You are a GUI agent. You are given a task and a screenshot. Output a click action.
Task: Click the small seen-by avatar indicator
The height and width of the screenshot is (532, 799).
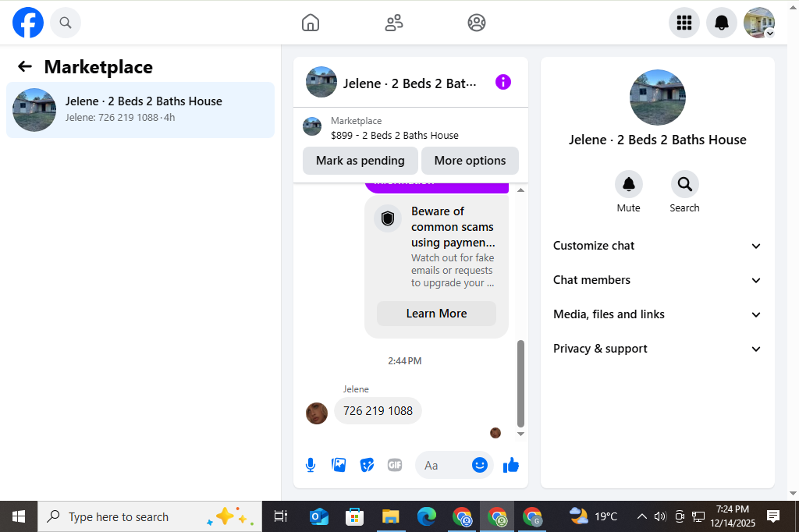pyautogui.click(x=495, y=433)
